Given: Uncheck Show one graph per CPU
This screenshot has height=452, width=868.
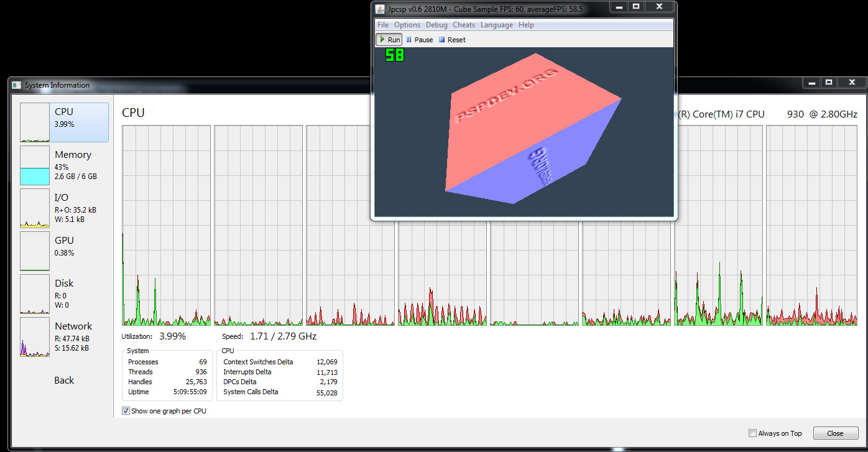Looking at the screenshot, I should pyautogui.click(x=126, y=411).
